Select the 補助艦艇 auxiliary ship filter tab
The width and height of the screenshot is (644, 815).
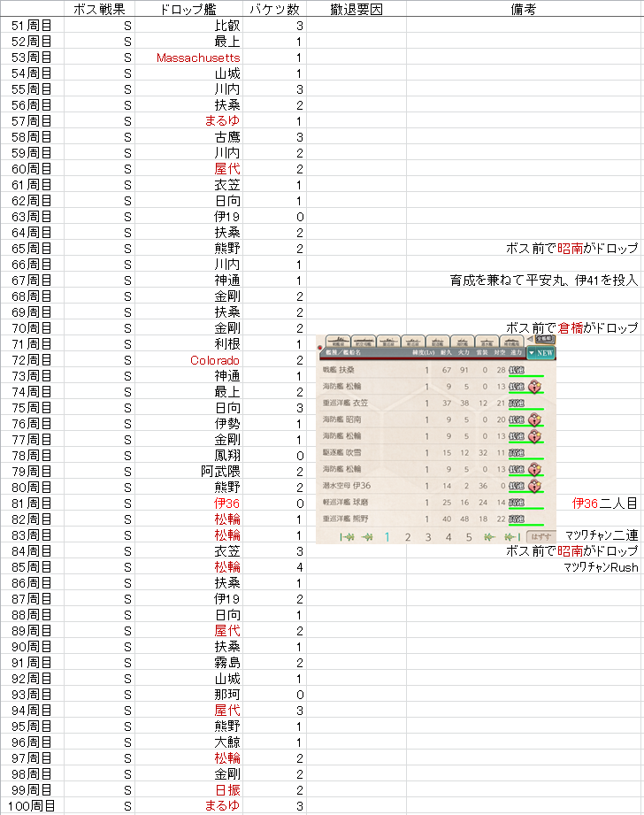click(511, 341)
